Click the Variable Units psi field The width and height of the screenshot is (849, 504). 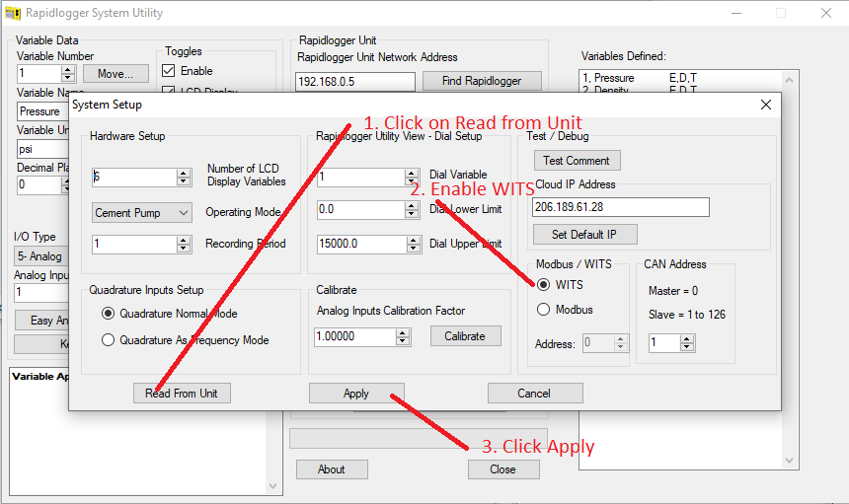point(43,149)
